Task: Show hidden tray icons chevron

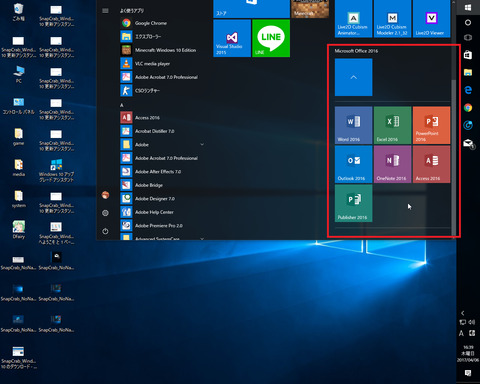Action: pos(463,313)
